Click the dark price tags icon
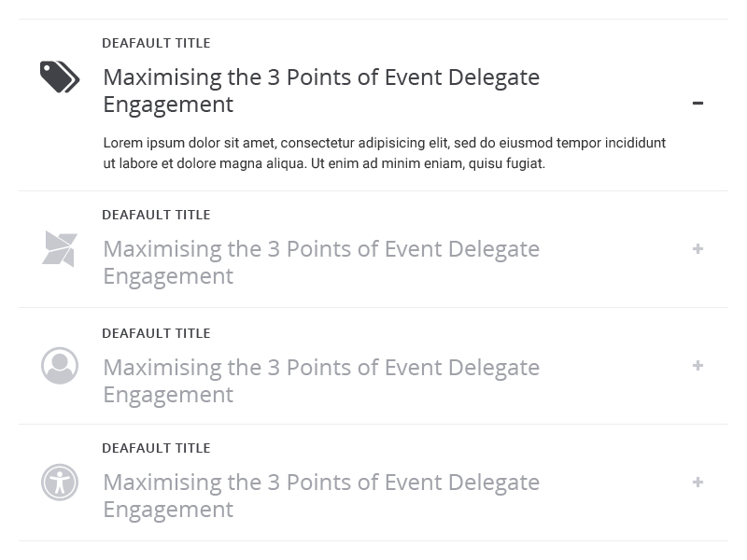 pos(60,77)
